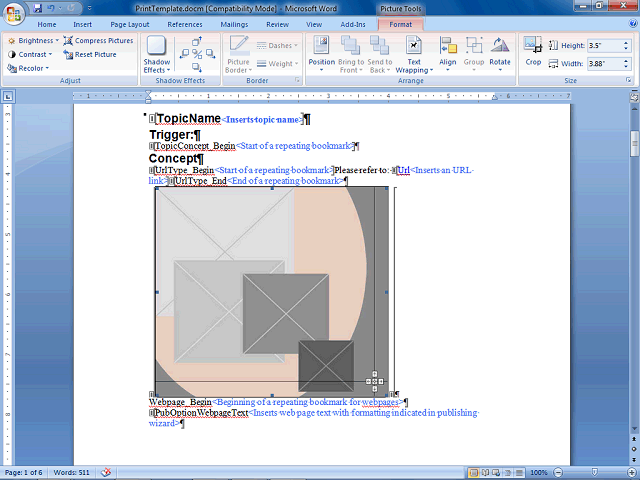Switch to the View tab
This screenshot has height=480, width=640.
[314, 24]
